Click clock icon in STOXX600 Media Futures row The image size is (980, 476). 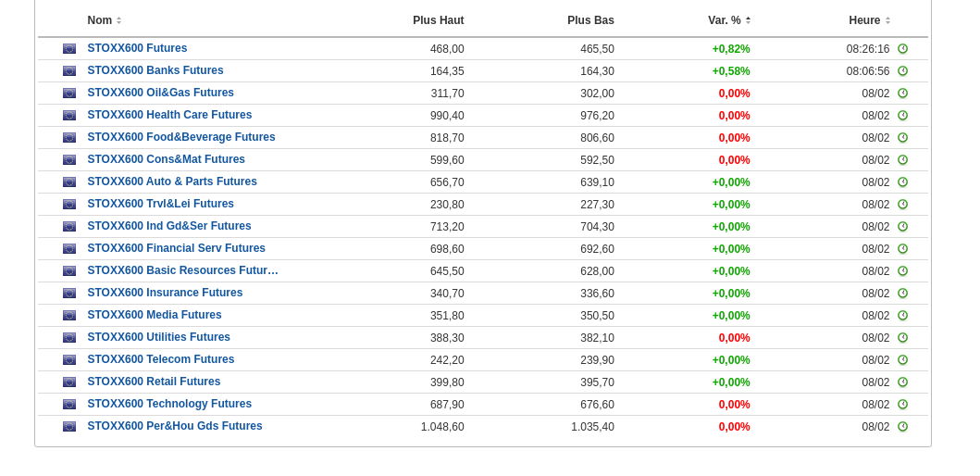902,316
